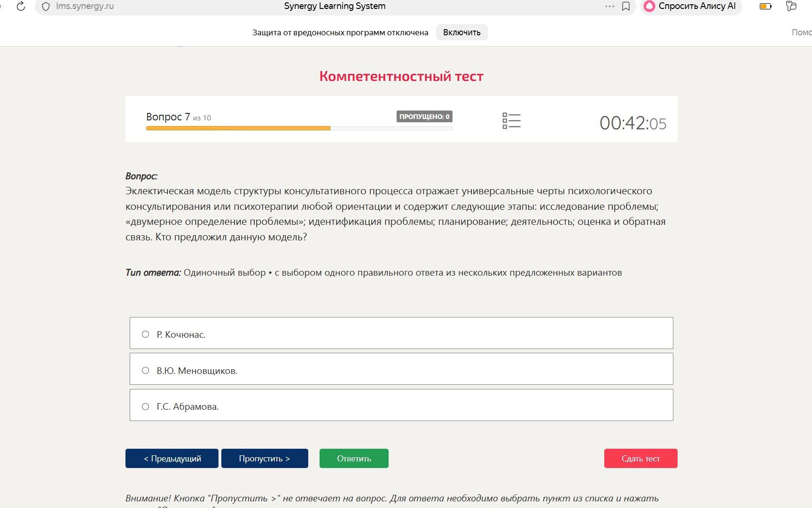
Task: Click the shield icon in the address bar
Action: tap(46, 7)
